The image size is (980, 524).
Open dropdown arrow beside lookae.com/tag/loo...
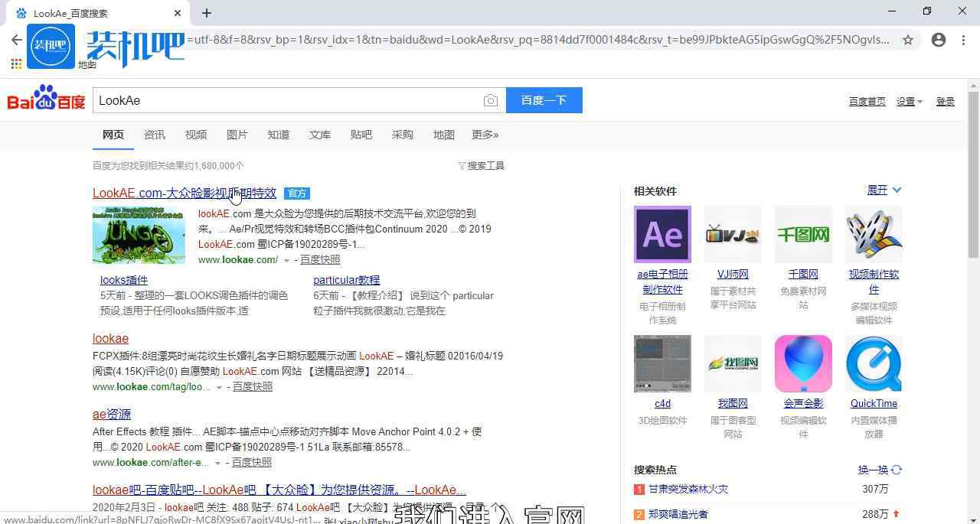220,387
